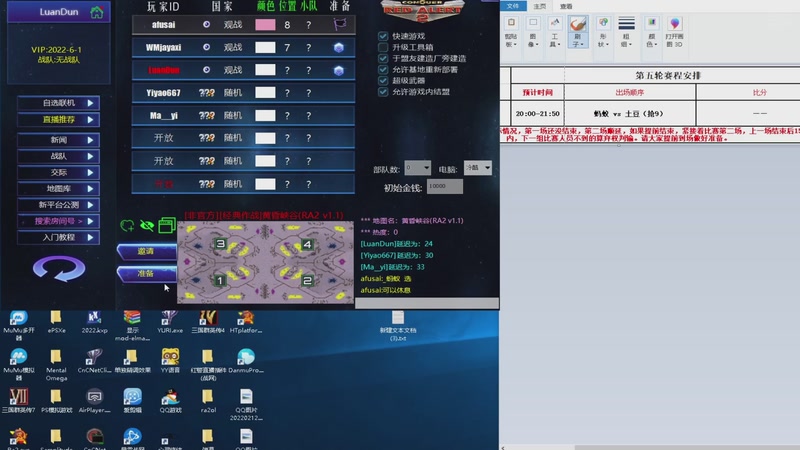
Task: Click the chat input bar below the messages
Action: [427, 304]
